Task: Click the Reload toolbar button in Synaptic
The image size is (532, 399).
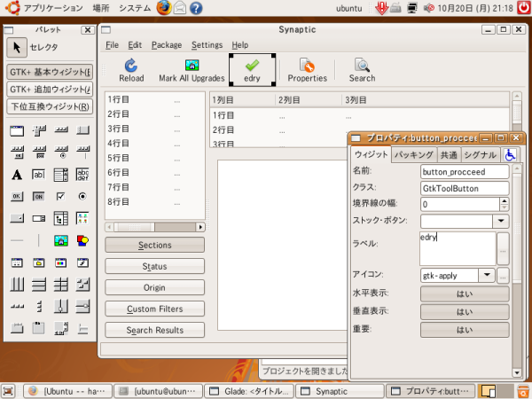Action: 131,70
